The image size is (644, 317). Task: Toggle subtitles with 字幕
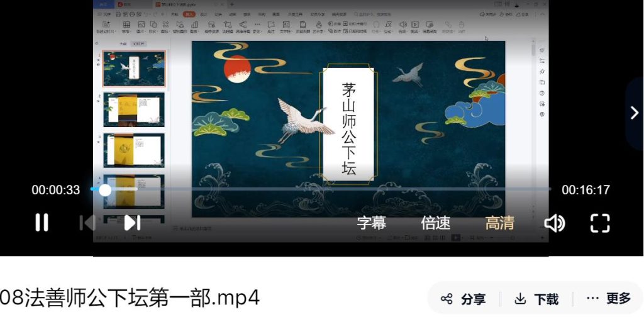[371, 223]
